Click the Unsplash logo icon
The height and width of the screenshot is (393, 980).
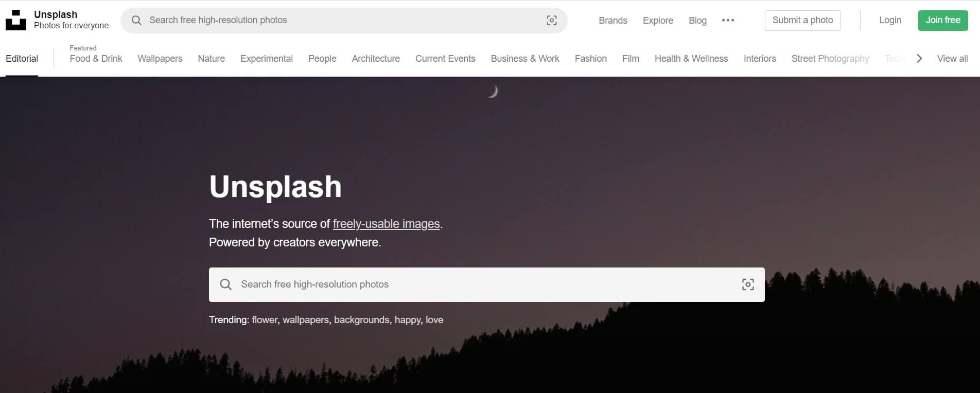[x=16, y=20]
